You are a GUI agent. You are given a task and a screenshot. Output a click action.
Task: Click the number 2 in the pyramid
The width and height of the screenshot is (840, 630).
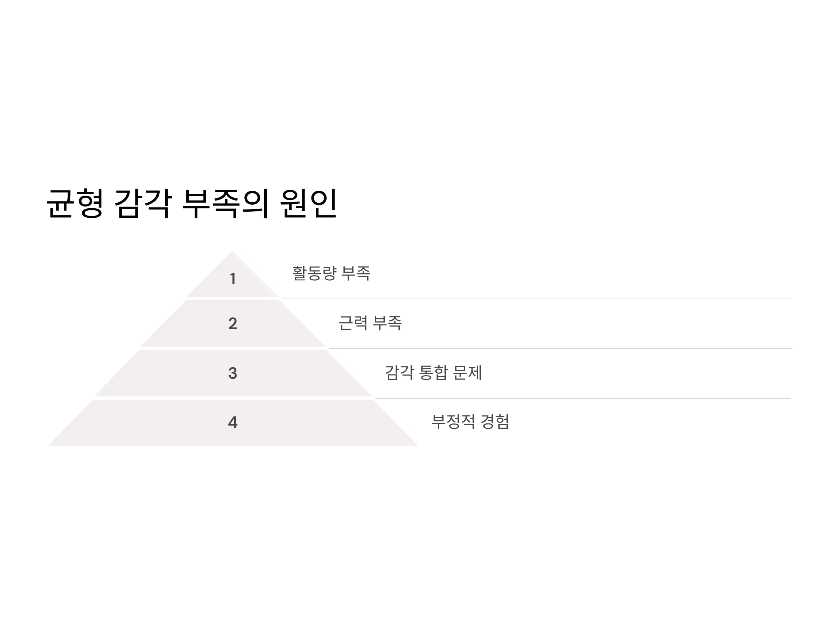tap(233, 323)
